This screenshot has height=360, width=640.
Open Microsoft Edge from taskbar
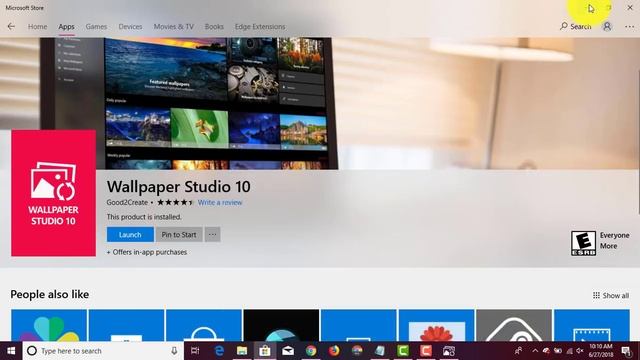coord(219,351)
